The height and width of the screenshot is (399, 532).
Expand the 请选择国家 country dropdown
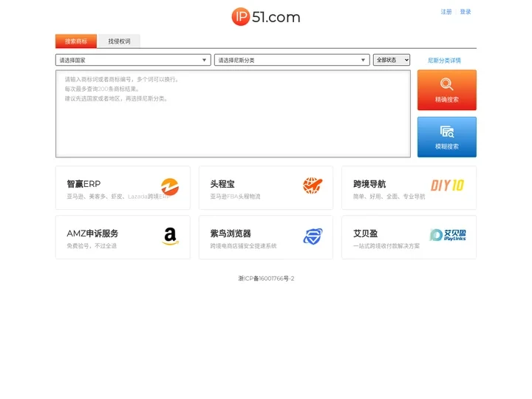click(133, 60)
